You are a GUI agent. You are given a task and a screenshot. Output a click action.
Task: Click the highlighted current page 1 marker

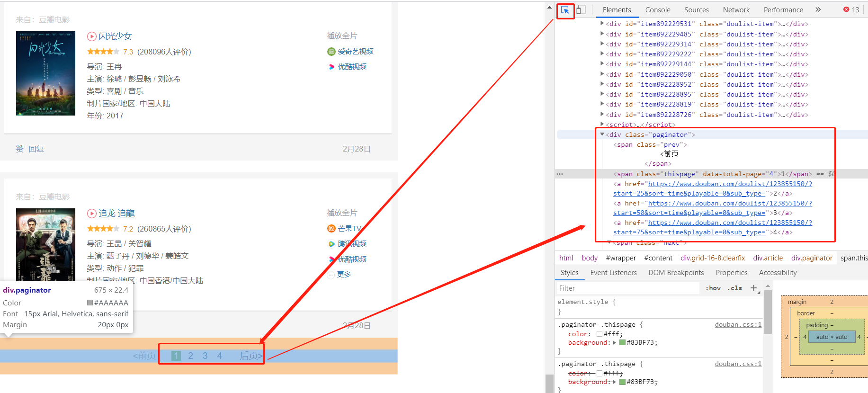click(176, 356)
